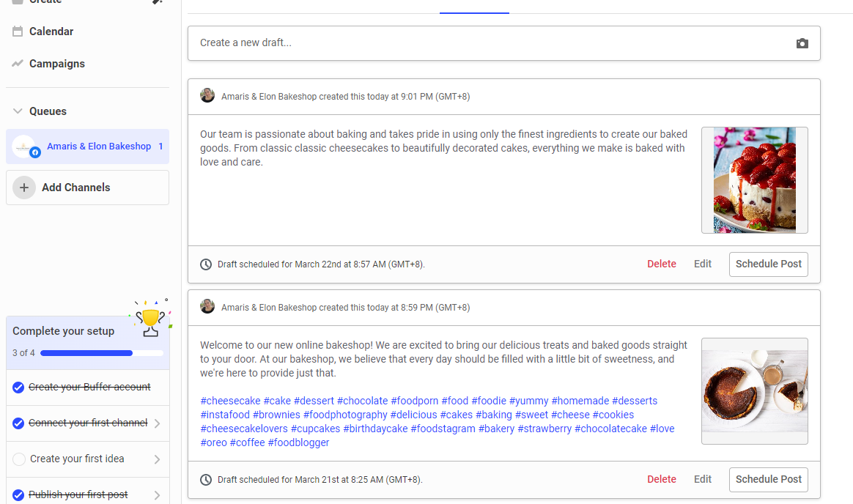Select Amaris & Elon Bakeshop queue
This screenshot has width=853, height=504.
click(x=99, y=147)
